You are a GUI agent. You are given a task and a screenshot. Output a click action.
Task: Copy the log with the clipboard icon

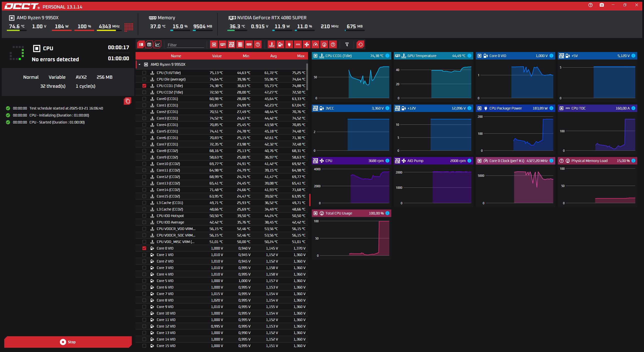(127, 101)
